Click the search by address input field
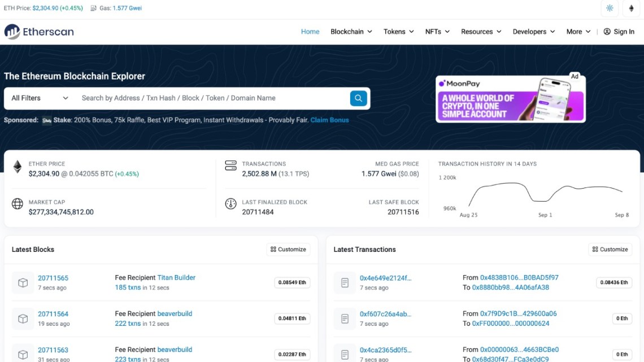This screenshot has width=644, height=362. (x=213, y=98)
